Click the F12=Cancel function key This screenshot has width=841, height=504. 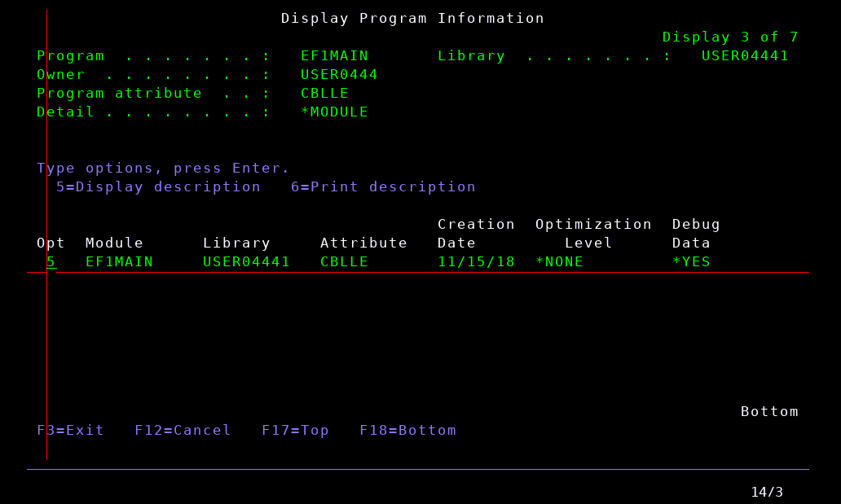(x=183, y=431)
